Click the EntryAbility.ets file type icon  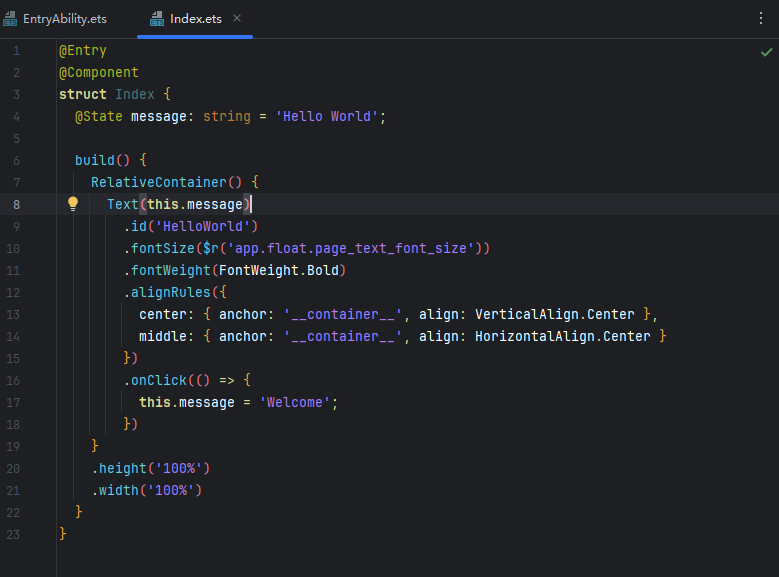pyautogui.click(x=10, y=19)
